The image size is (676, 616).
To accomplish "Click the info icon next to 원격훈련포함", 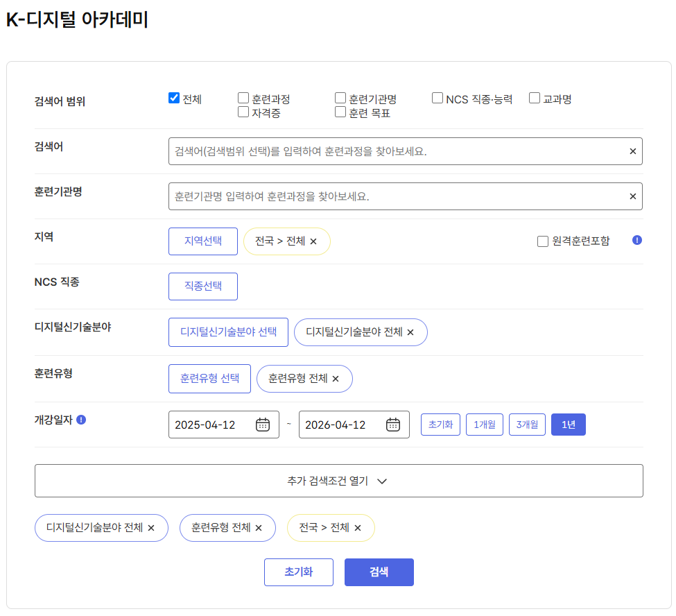I will (636, 240).
